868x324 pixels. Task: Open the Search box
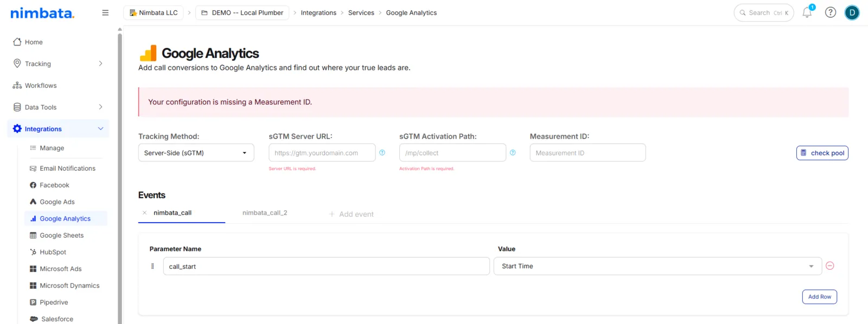tap(764, 12)
